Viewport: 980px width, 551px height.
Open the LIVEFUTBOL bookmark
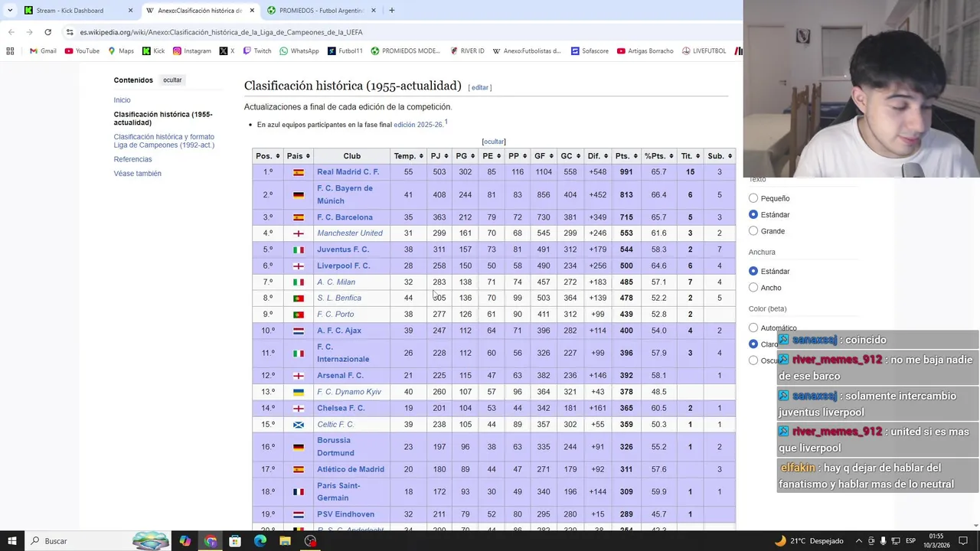click(703, 51)
